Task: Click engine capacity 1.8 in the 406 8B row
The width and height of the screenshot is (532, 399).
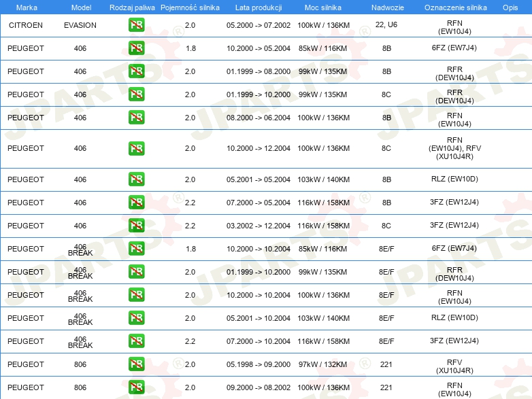Action: [x=190, y=48]
